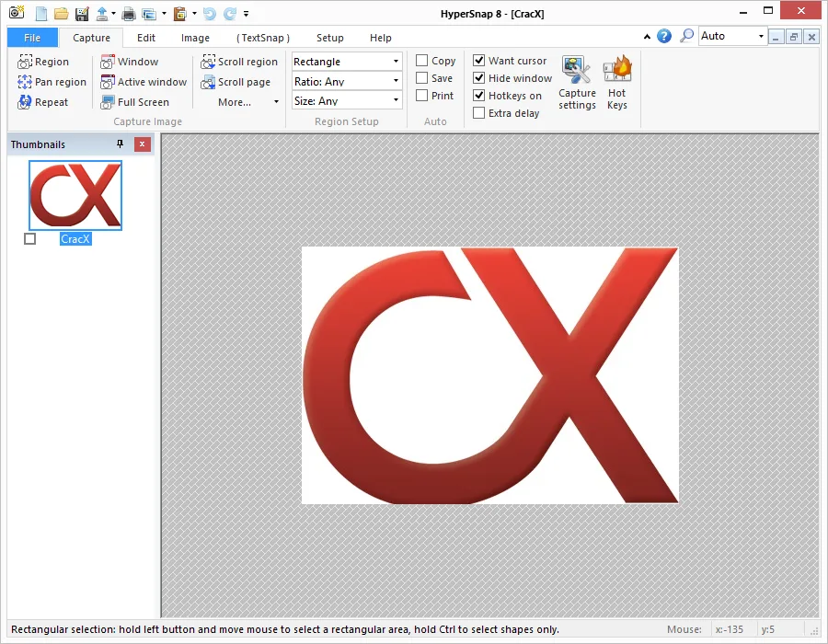Open the ( TextSnap ) tab
The height and width of the screenshot is (644, 828).
pos(263,38)
